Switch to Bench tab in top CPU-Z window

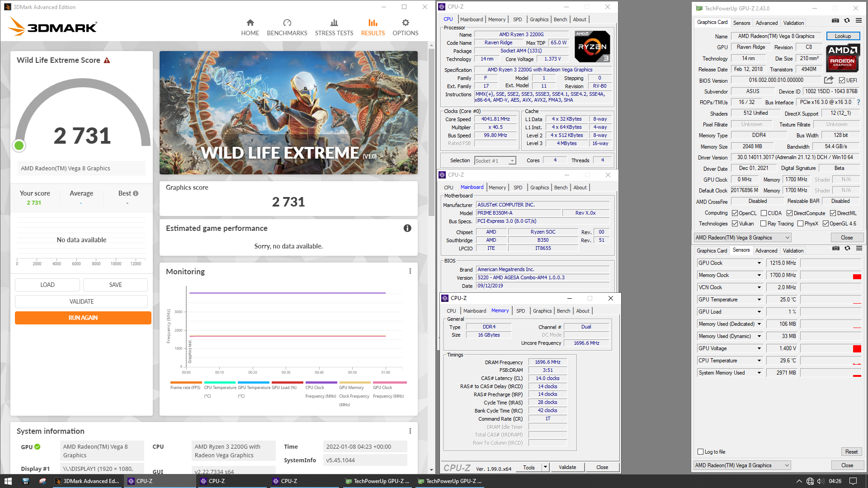pyautogui.click(x=560, y=19)
